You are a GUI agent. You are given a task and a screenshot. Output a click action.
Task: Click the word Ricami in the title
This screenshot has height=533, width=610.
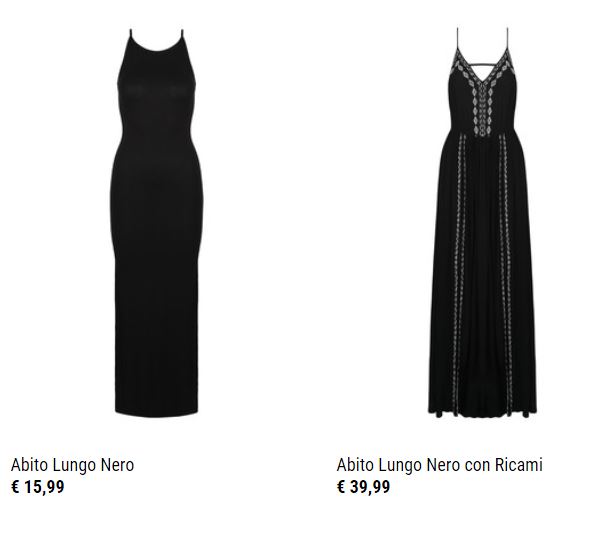[x=519, y=465]
